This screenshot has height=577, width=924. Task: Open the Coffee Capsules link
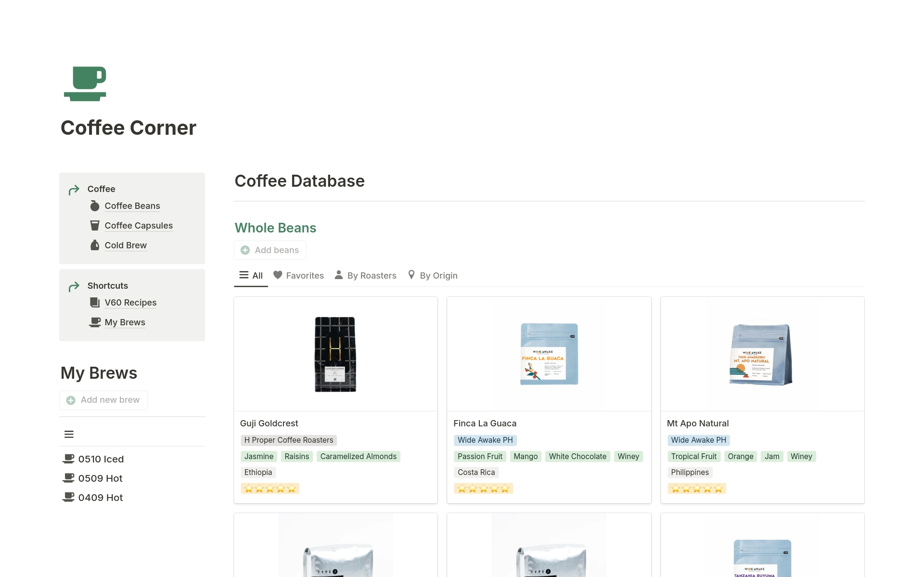139,226
